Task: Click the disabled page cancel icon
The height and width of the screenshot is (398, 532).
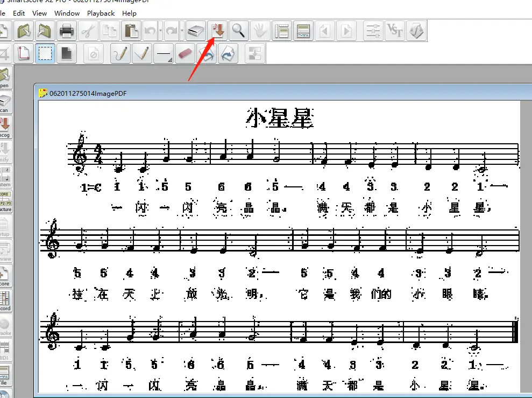Action: click(x=93, y=53)
